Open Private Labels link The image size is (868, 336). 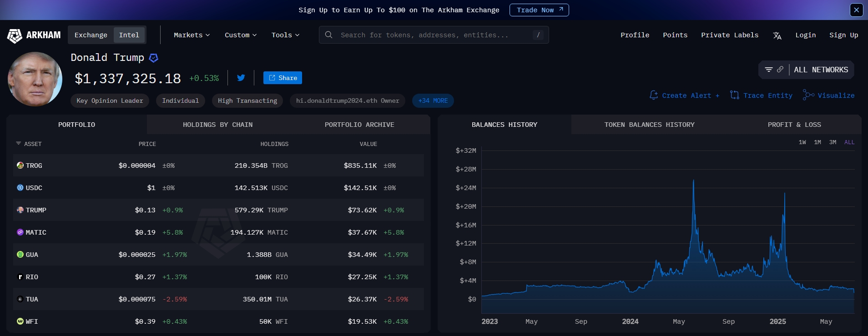coord(730,35)
